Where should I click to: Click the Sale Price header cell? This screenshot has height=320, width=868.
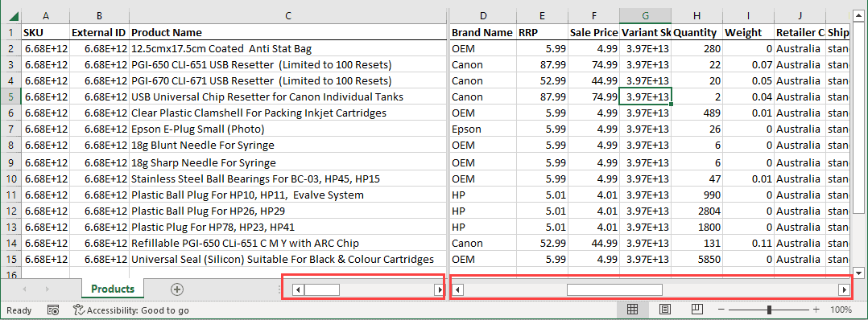(x=593, y=33)
